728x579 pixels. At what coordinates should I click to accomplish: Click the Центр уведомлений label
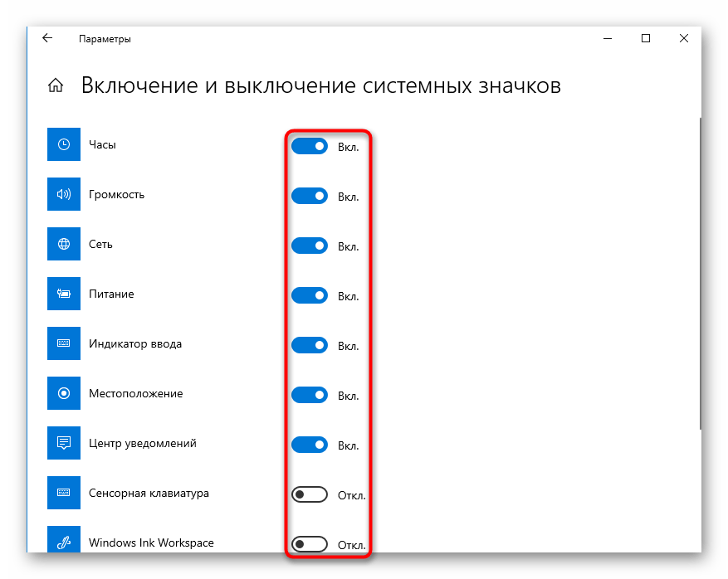pyautogui.click(x=143, y=444)
